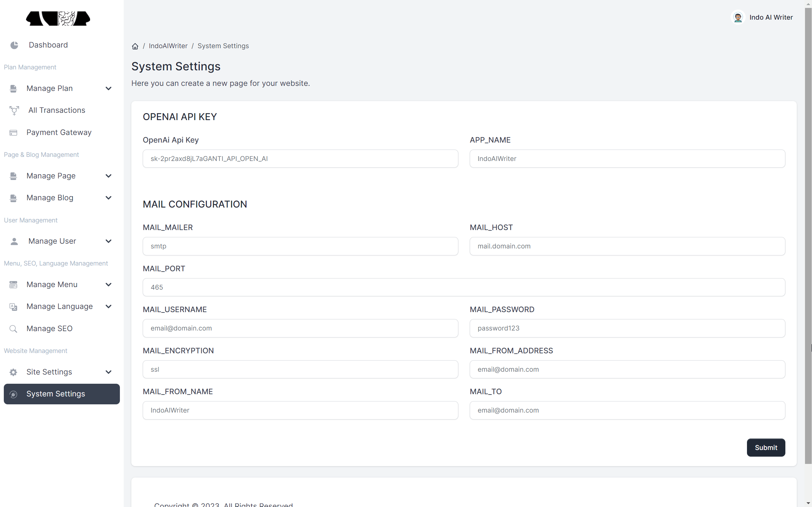Select the Payment Gateway card icon
The width and height of the screenshot is (812, 507).
click(13, 132)
